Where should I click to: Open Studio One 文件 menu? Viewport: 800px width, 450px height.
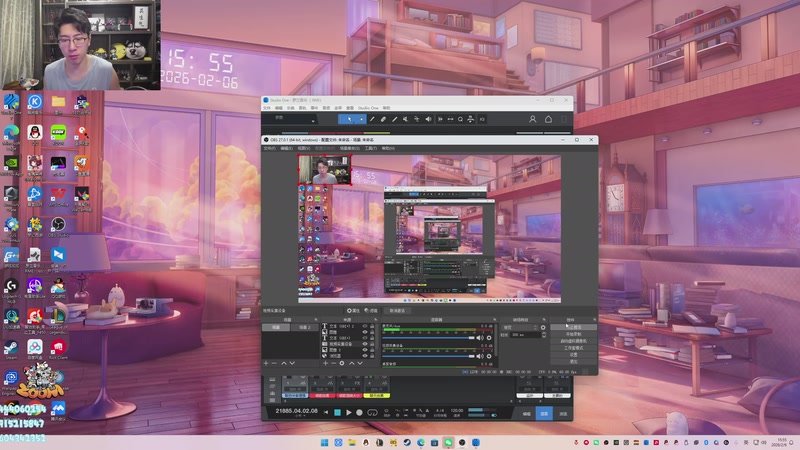tap(267, 108)
